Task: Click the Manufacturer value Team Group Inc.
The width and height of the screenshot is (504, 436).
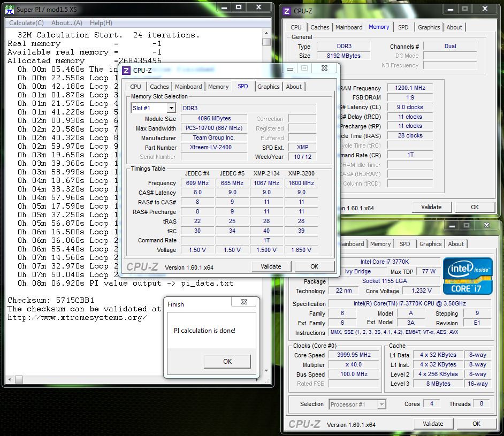Action: 214,137
